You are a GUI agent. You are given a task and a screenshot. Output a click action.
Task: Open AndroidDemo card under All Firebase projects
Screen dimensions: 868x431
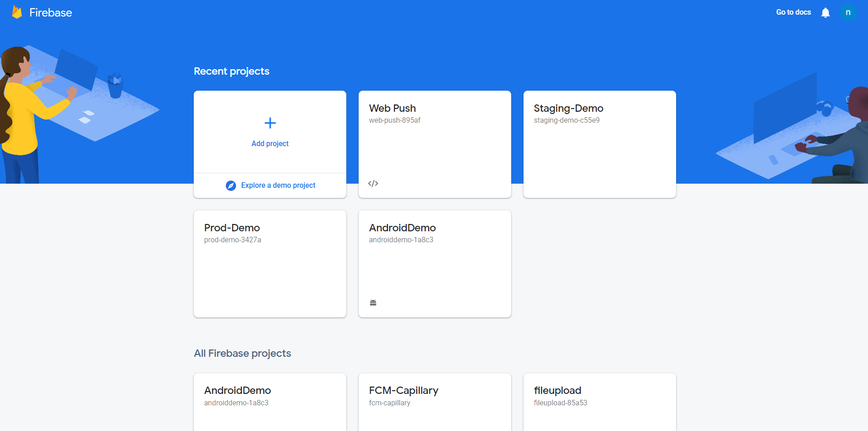[x=270, y=402]
